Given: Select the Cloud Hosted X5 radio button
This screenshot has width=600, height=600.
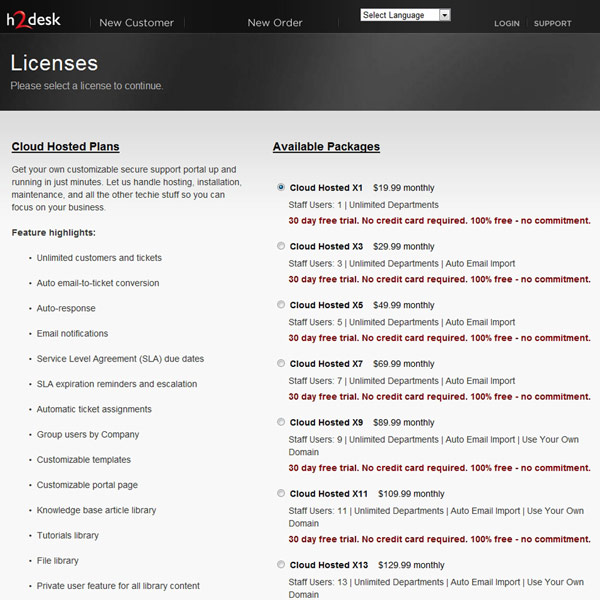Looking at the screenshot, I should point(281,305).
